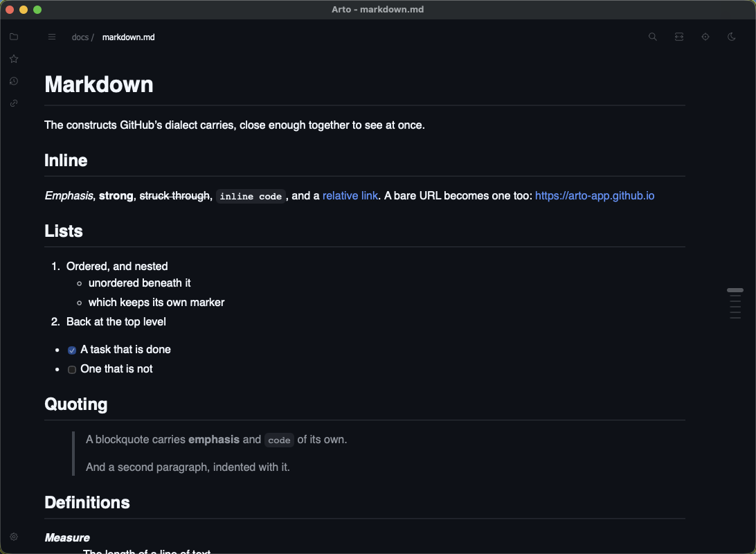Click the 'Lists' section heading

(64, 231)
